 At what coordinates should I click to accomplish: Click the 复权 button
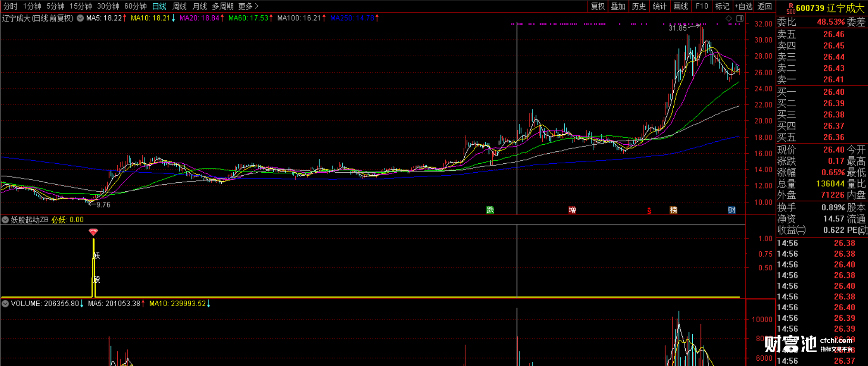click(x=598, y=6)
